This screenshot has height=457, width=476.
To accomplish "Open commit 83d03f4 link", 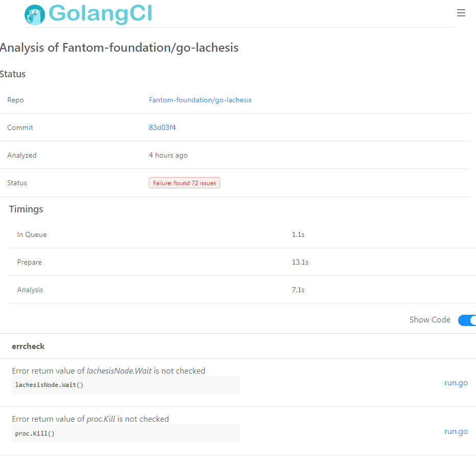I will click(162, 127).
